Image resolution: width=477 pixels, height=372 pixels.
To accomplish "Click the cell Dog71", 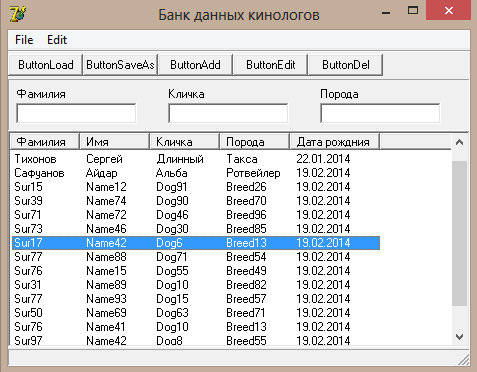I will tap(172, 257).
